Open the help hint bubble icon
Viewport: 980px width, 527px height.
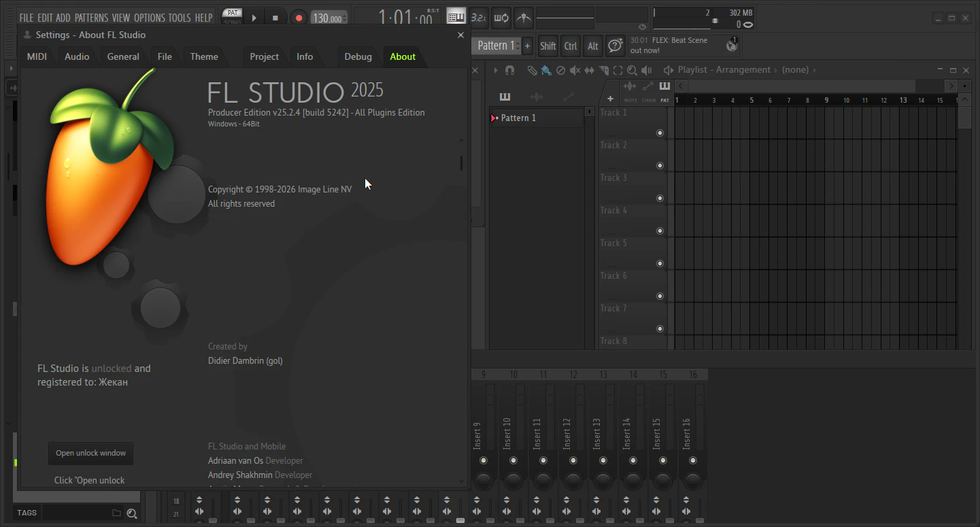point(615,46)
